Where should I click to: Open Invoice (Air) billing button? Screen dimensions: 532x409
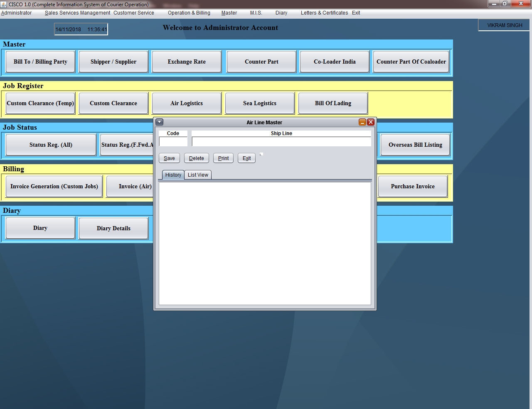(130, 186)
